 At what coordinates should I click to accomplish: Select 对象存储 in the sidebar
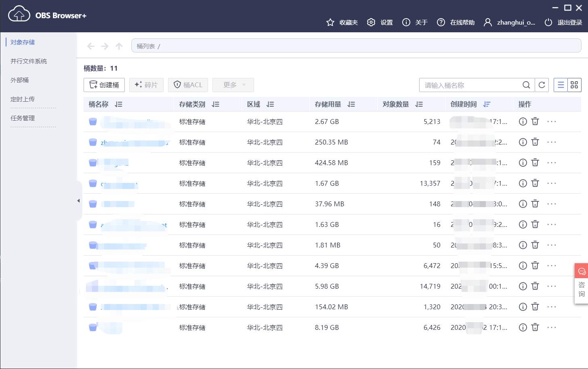[x=23, y=42]
